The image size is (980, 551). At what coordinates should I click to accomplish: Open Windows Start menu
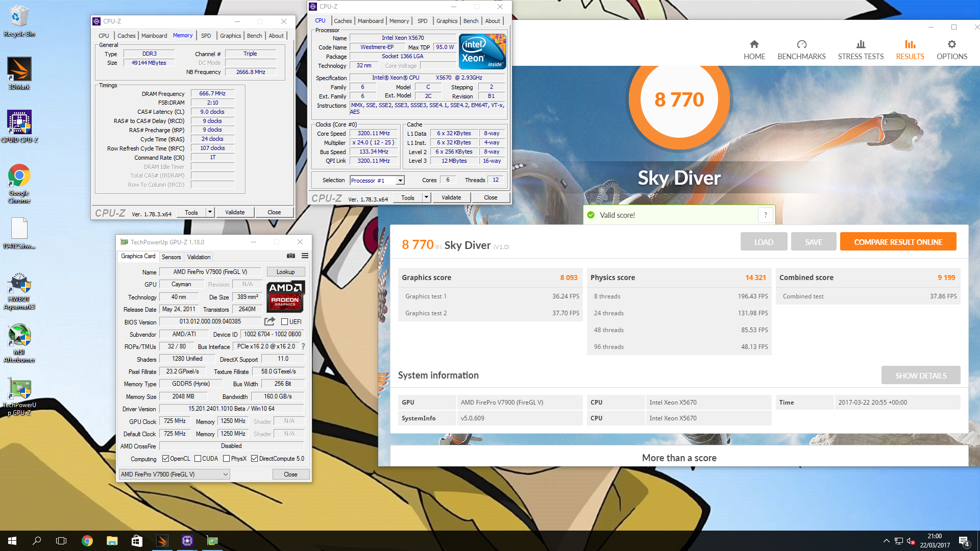[x=12, y=541]
